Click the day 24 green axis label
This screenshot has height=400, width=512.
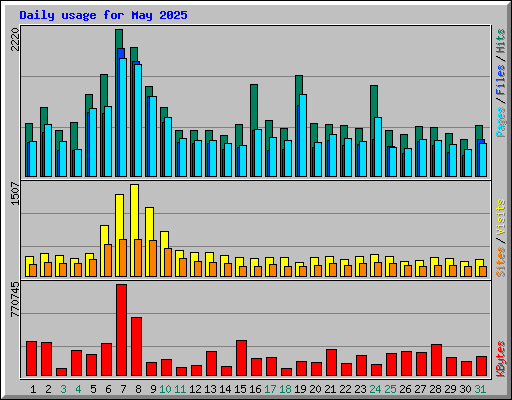click(375, 389)
